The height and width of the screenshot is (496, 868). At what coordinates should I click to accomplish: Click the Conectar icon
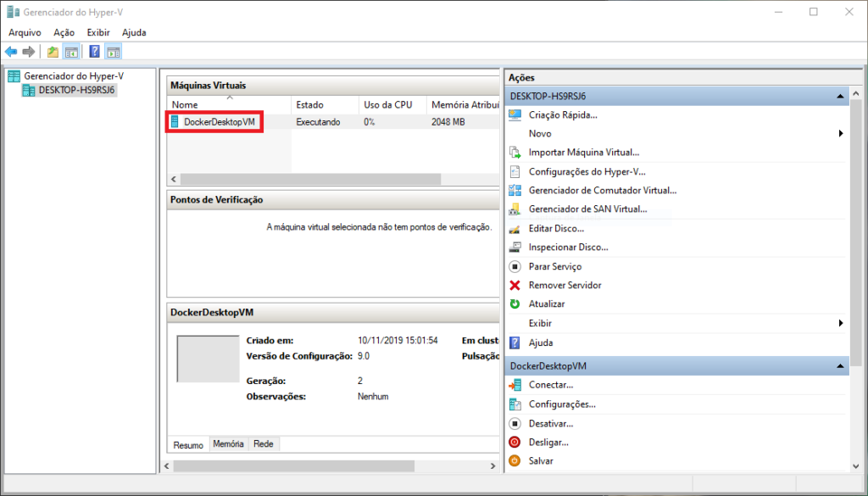click(x=515, y=385)
